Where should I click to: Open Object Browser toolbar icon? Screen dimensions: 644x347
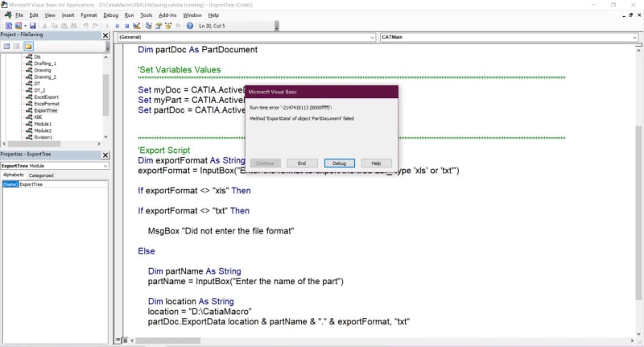[168, 26]
